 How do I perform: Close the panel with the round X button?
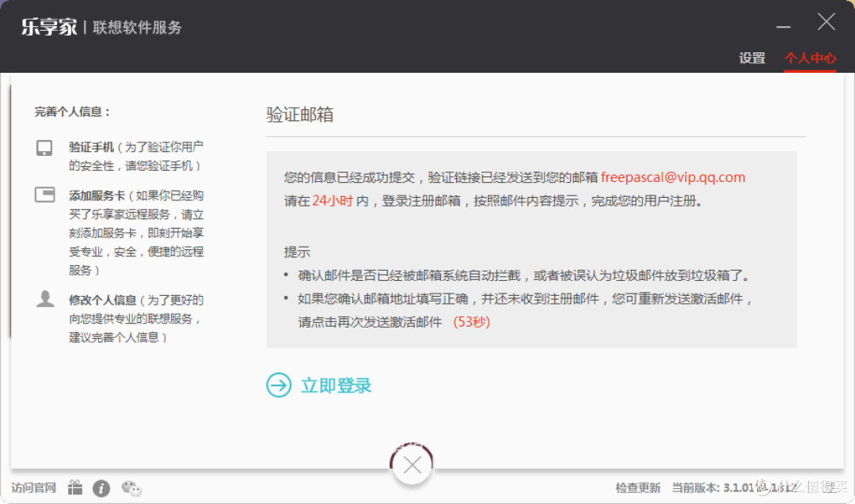[x=412, y=464]
